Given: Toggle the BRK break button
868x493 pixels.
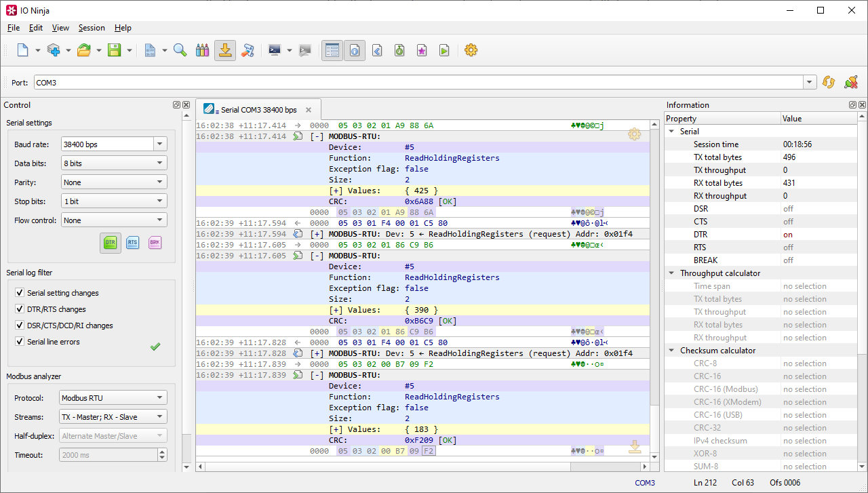Looking at the screenshot, I should click(155, 243).
